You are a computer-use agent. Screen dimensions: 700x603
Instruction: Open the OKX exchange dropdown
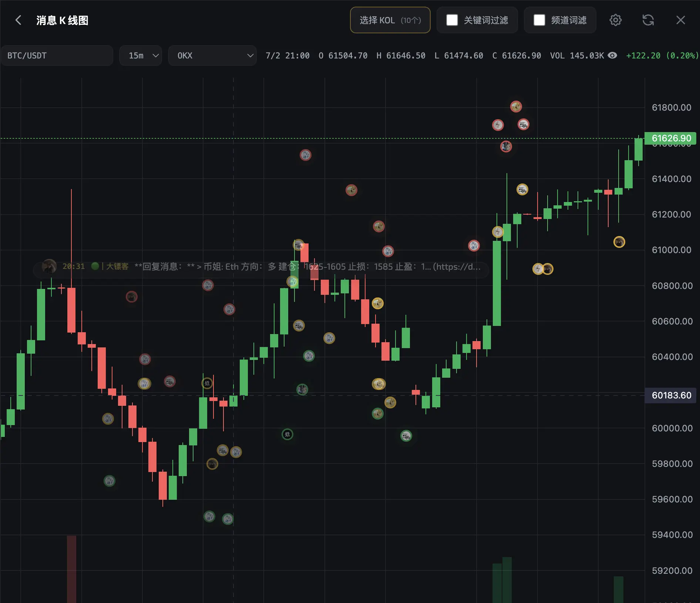(212, 55)
